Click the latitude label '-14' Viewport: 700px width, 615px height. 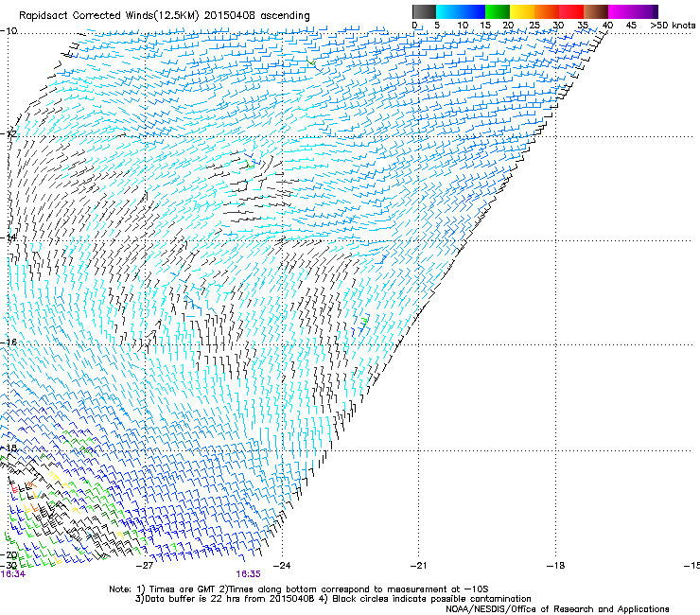pyautogui.click(x=9, y=237)
